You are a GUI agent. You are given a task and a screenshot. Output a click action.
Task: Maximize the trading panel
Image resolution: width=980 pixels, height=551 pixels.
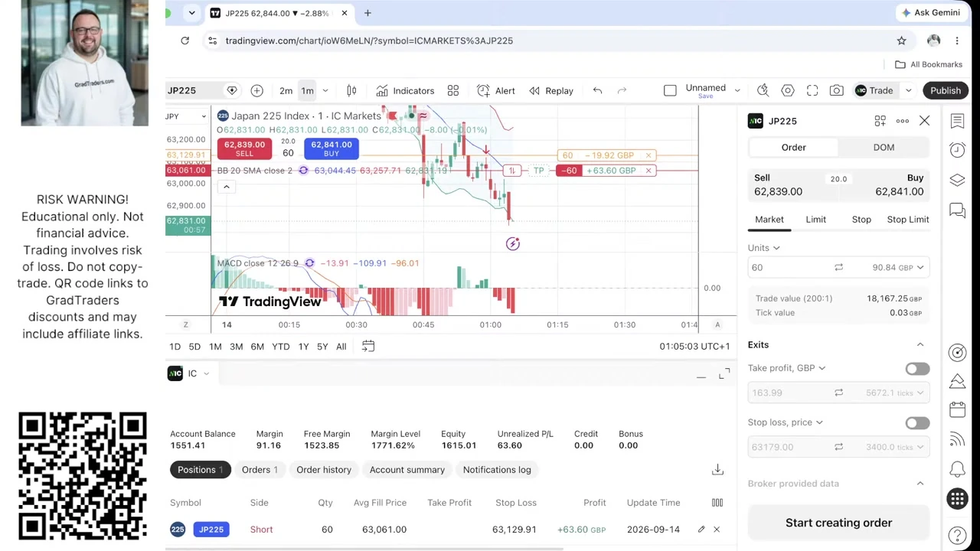coord(724,373)
